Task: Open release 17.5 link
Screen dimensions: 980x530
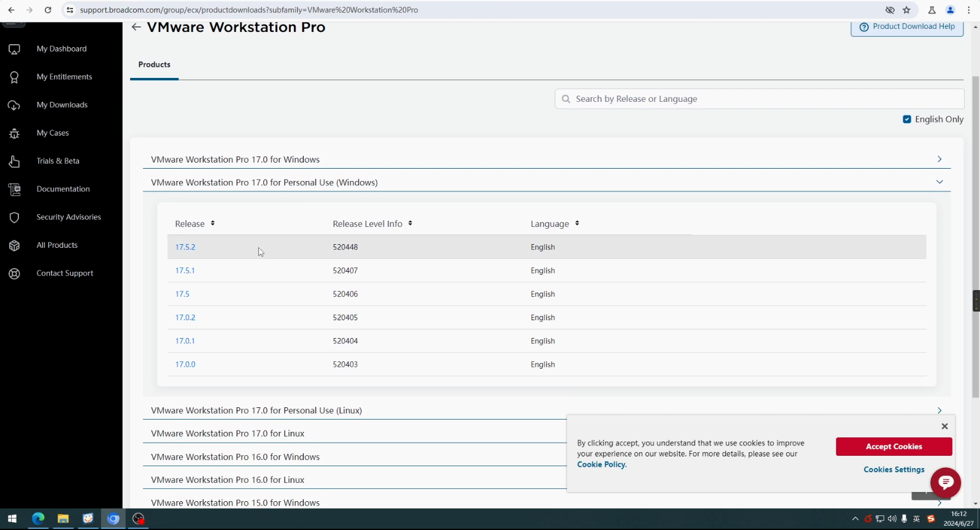Action: click(x=182, y=294)
